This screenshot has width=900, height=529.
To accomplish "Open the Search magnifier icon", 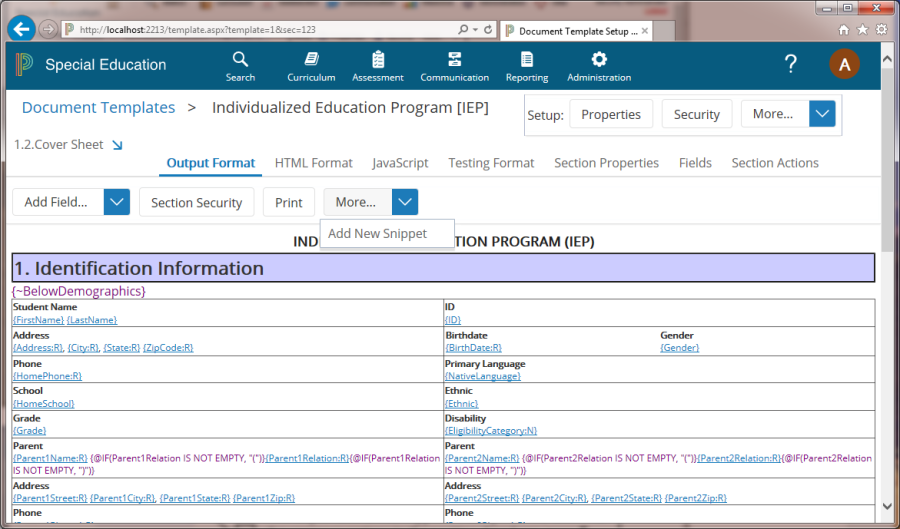I will (x=240, y=60).
